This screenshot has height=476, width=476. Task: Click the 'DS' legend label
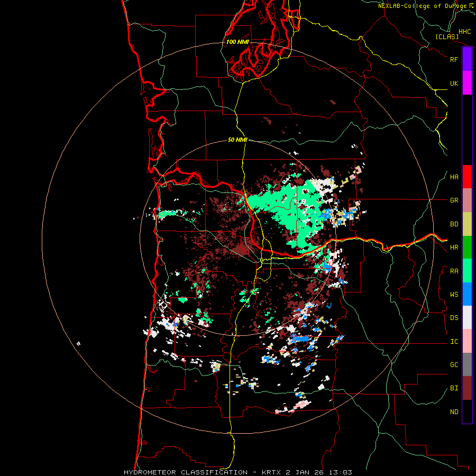coord(454,318)
